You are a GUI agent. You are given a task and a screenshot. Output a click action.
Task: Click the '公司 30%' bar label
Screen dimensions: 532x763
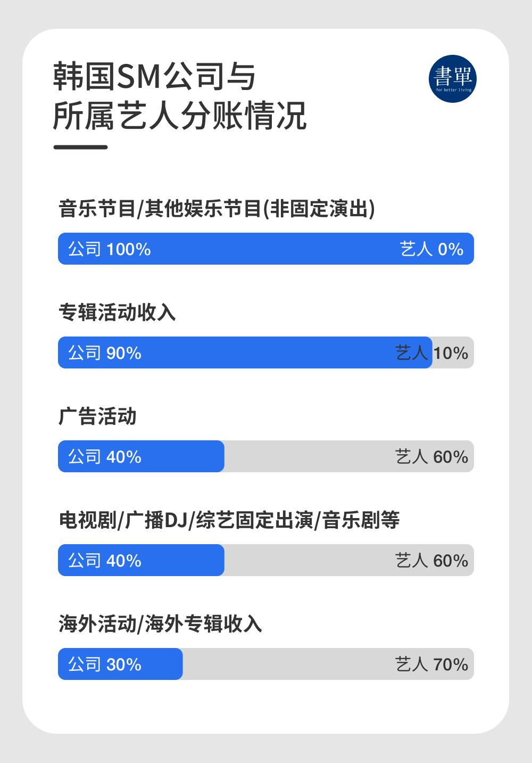pyautogui.click(x=105, y=664)
